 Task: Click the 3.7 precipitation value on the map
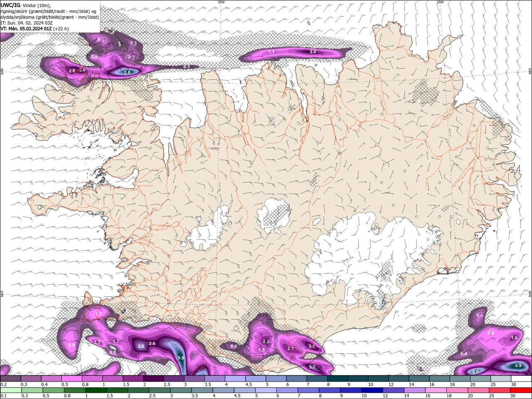pos(312,367)
